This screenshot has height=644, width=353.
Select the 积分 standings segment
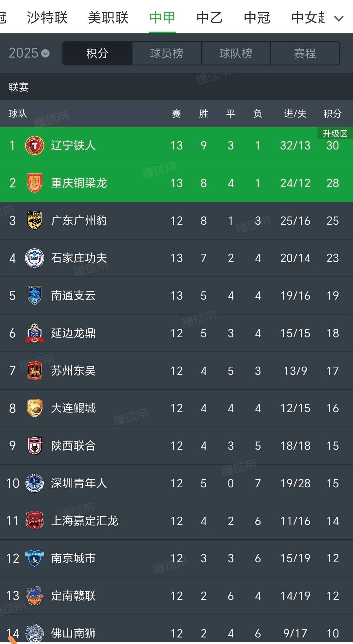97,53
